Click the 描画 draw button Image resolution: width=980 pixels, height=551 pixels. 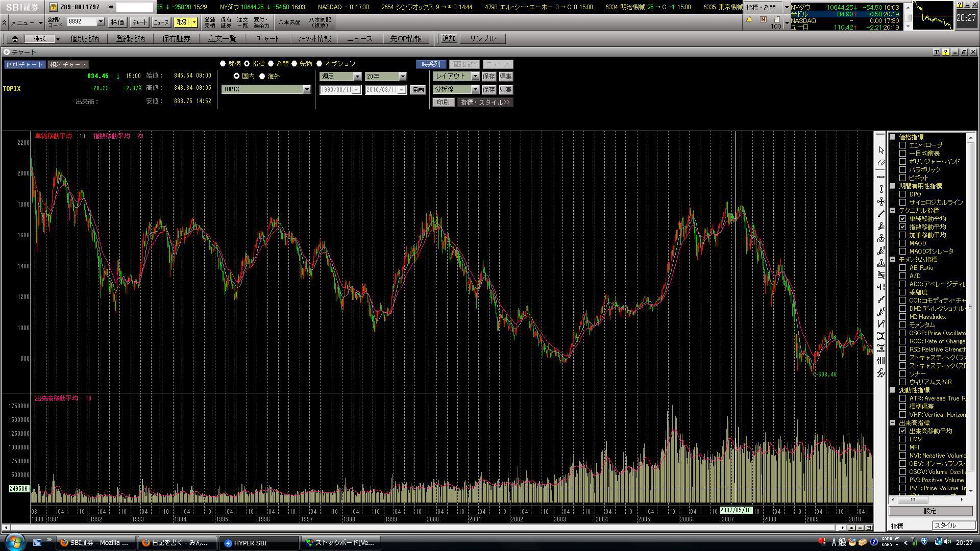(x=417, y=90)
